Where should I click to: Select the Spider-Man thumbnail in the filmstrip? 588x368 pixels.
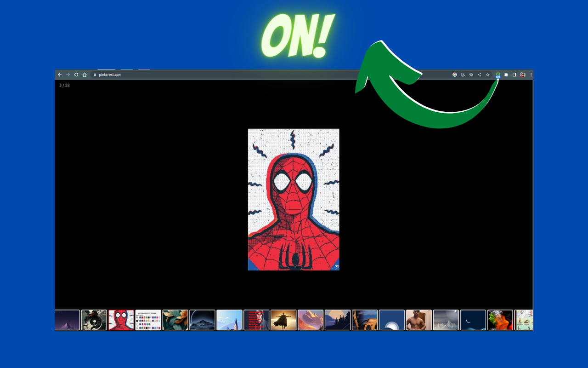121,320
